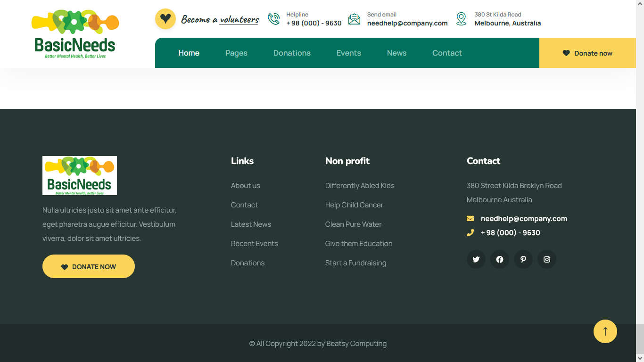Open the Facebook social icon

(x=499, y=259)
